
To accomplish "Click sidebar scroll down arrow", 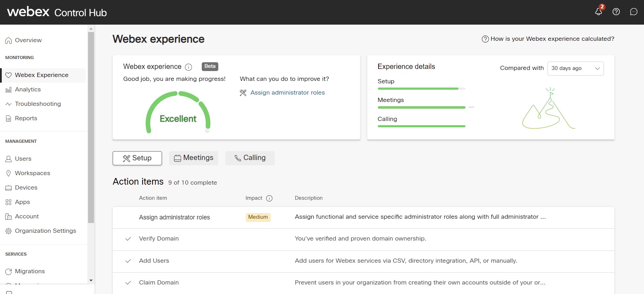I will point(91,280).
